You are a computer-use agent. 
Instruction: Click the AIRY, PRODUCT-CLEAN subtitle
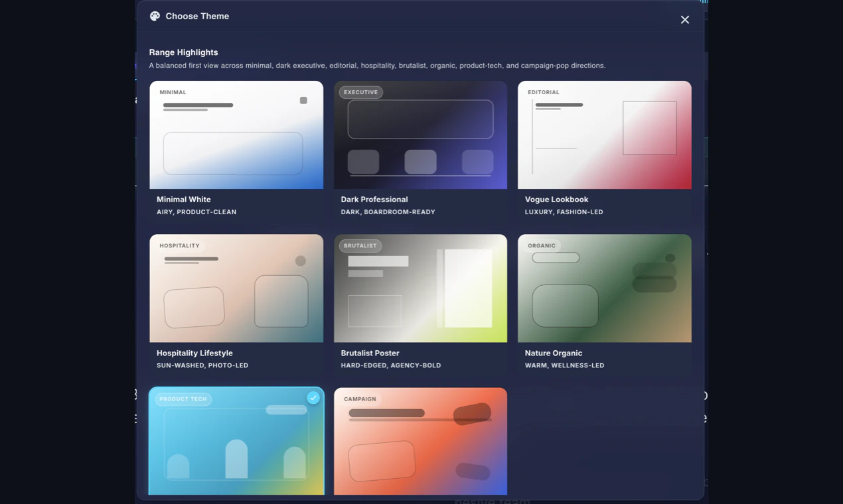(x=196, y=212)
